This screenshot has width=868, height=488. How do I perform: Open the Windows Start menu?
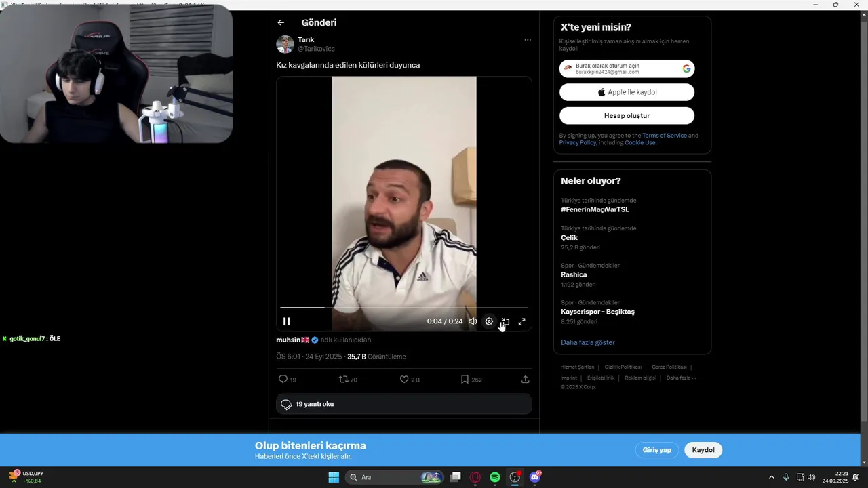coord(334,477)
